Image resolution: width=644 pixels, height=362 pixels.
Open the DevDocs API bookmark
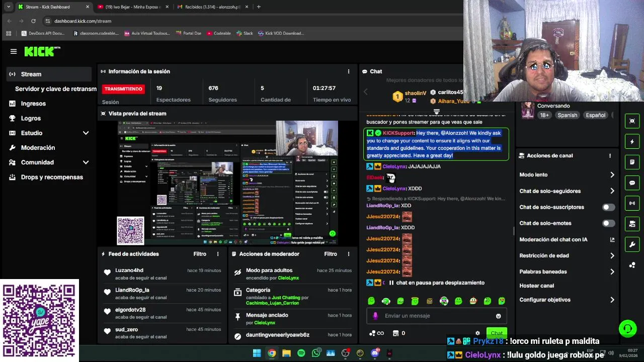click(43, 33)
